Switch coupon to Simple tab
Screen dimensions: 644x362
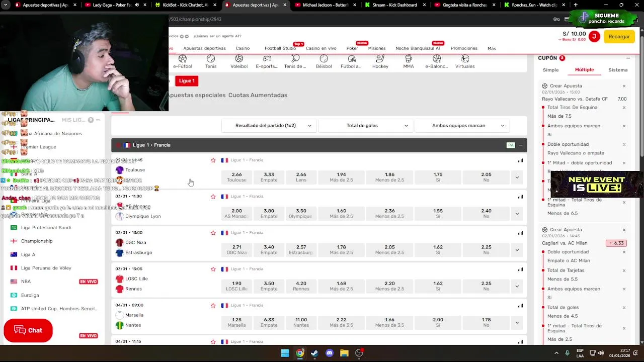550,70
